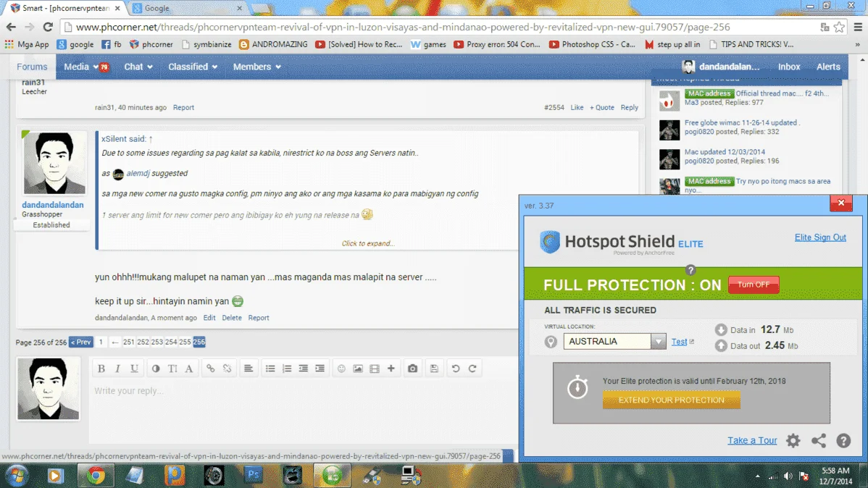
Task: Open the dandandalan account menu
Action: (x=722, y=67)
